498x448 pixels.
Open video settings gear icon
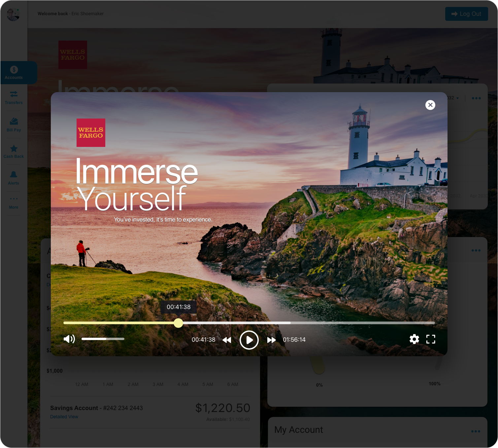coord(414,339)
